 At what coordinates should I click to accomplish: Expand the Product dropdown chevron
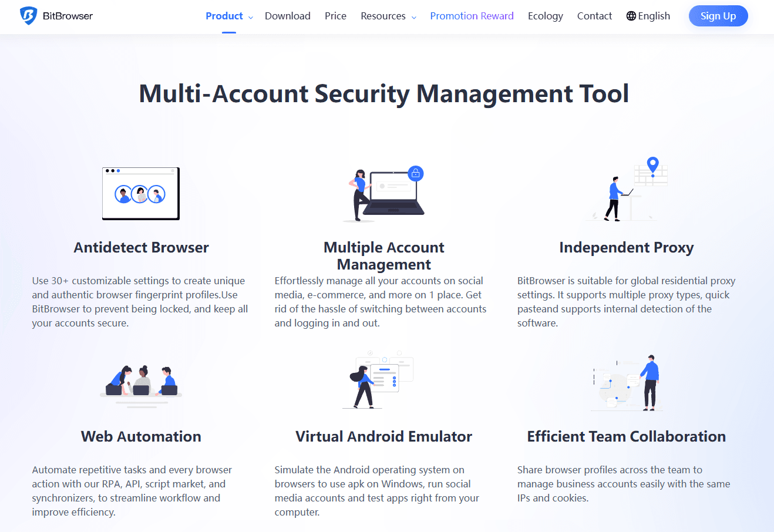[x=251, y=18]
